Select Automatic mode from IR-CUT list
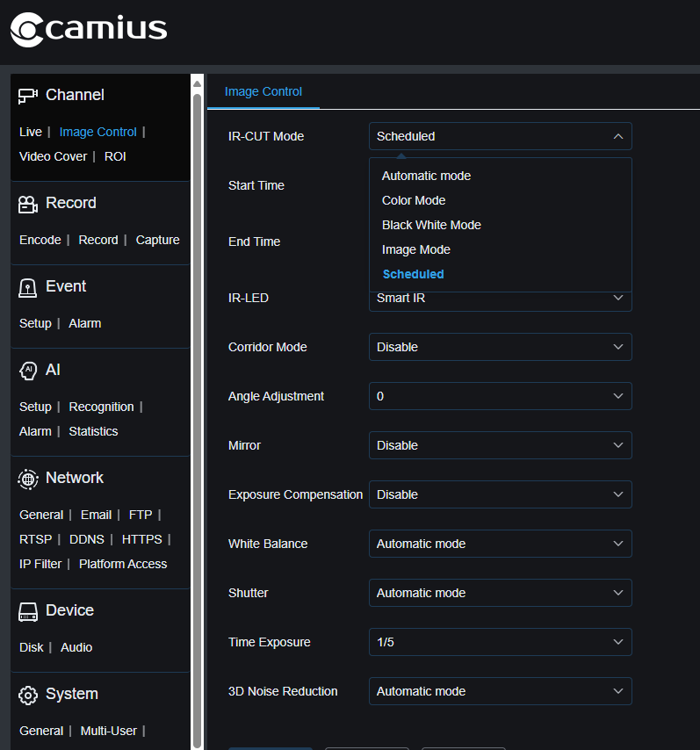Screen dimensions: 700x750 (426, 176)
